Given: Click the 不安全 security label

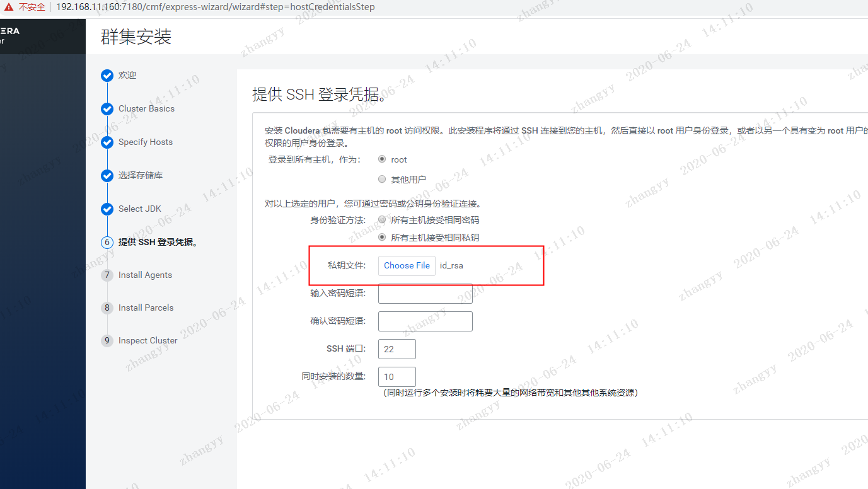Looking at the screenshot, I should click(x=32, y=7).
